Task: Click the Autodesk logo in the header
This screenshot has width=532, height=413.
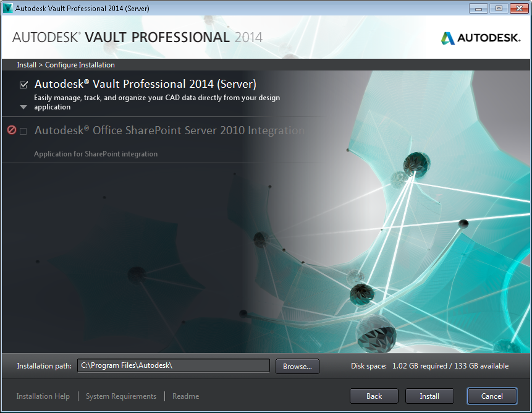Action: click(480, 37)
